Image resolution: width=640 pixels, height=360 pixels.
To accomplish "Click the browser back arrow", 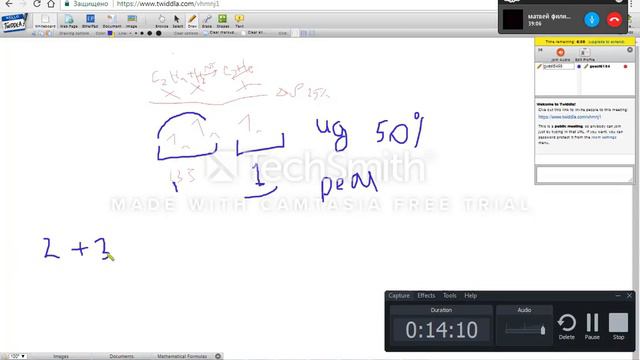I will 9,4.
